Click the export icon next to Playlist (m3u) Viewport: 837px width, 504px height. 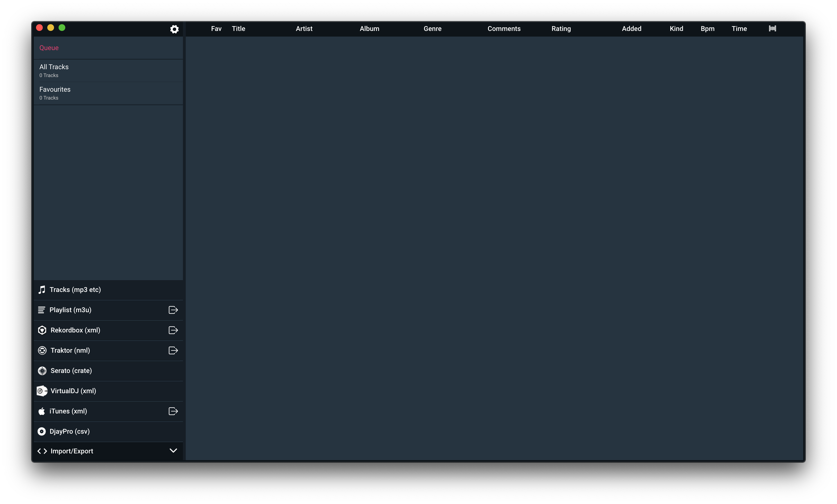pyautogui.click(x=173, y=310)
